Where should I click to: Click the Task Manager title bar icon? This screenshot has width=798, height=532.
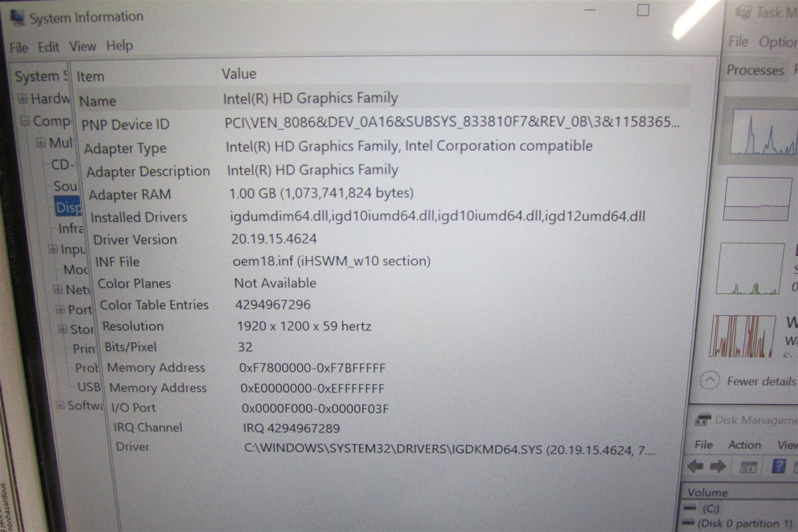coord(744,12)
